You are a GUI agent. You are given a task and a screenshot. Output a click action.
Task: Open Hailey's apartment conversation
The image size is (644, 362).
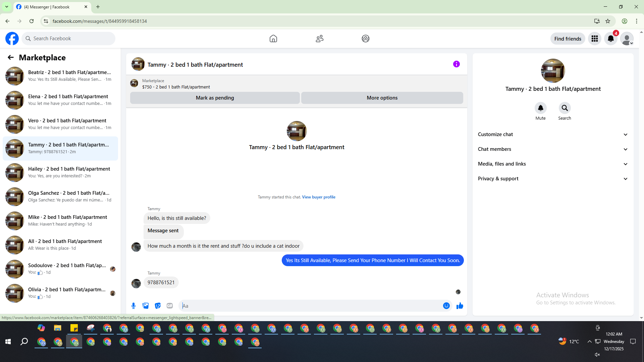coord(60,172)
